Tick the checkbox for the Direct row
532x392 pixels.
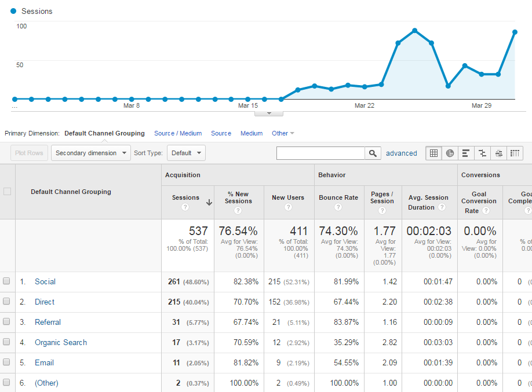tap(7, 302)
